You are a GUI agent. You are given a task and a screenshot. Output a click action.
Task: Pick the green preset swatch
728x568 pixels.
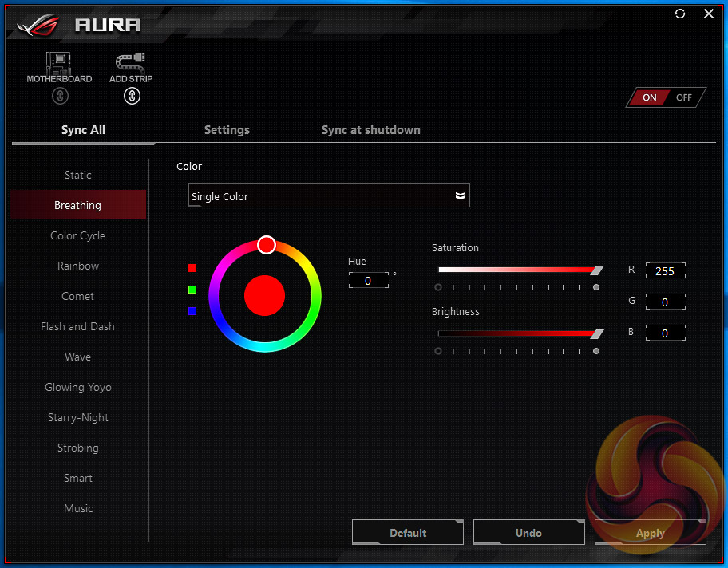(x=192, y=290)
